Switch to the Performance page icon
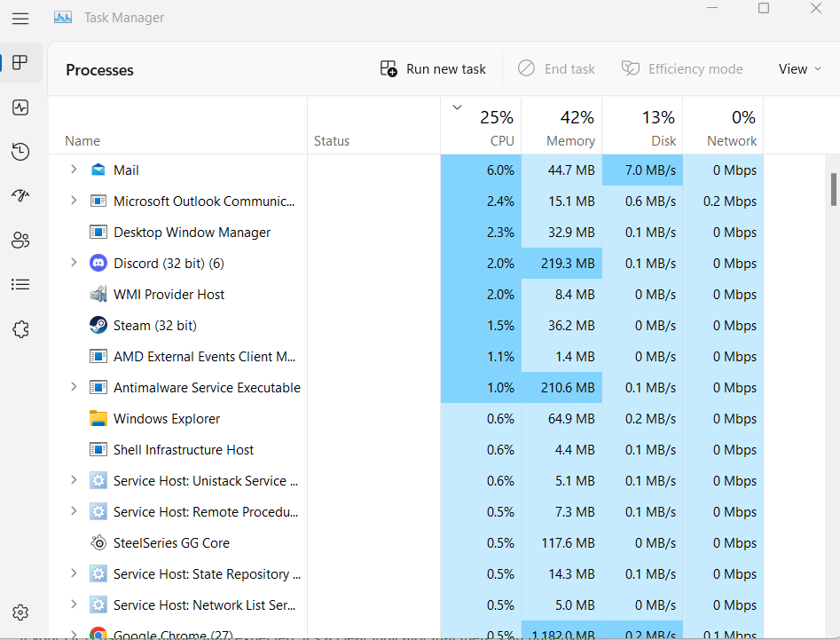Screen dimensions: 840x640 coord(20,107)
